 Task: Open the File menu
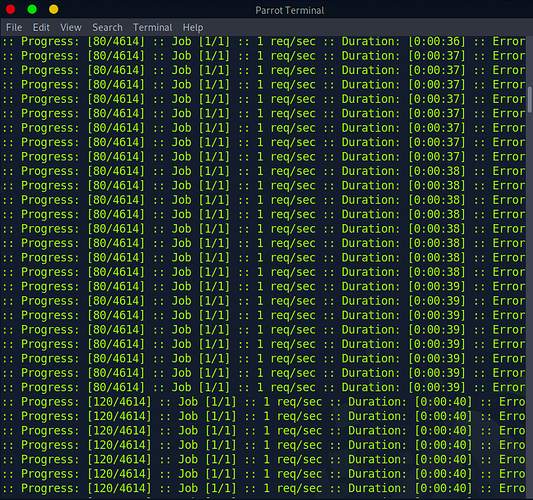(14, 27)
